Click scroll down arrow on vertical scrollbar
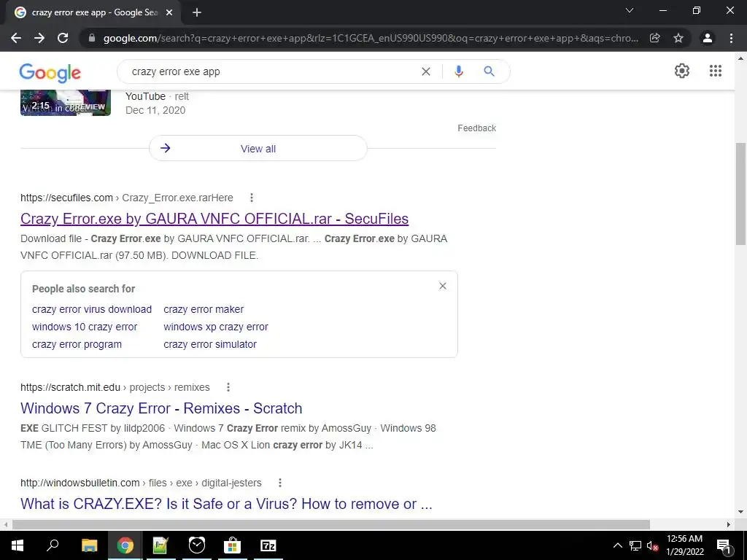Screen dimensions: 747x560 [740, 512]
